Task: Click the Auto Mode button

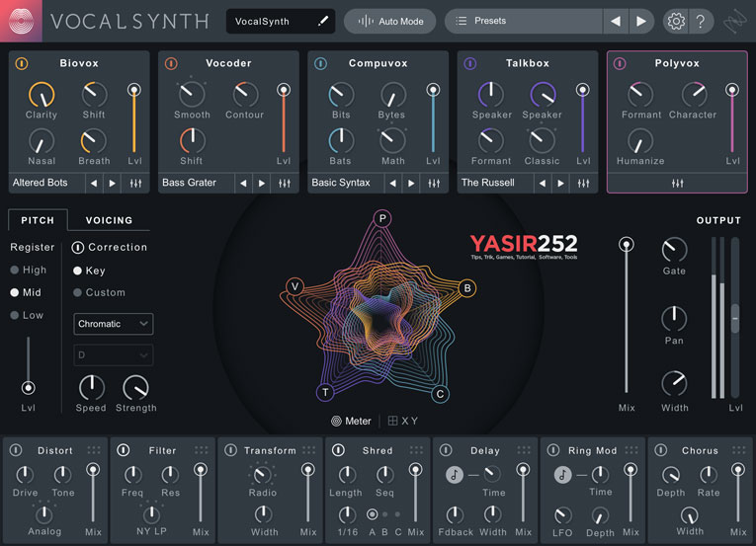Action: (390, 21)
